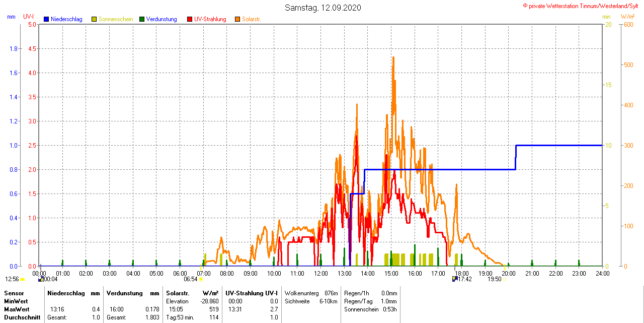Click the sunset icon beside 19:50

point(504,279)
